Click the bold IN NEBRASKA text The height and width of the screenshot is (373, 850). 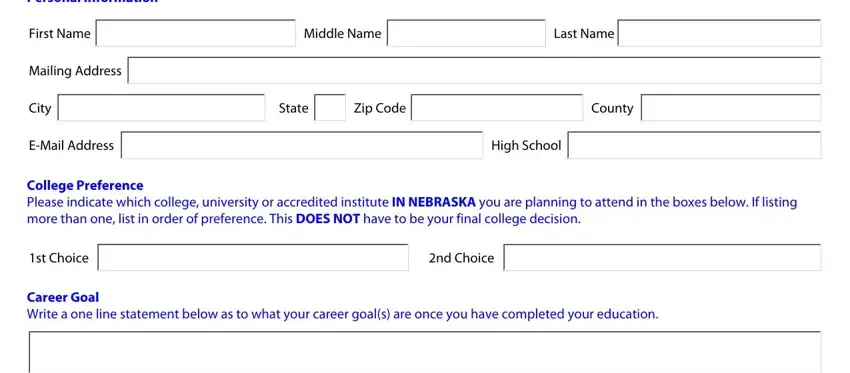coord(434,202)
